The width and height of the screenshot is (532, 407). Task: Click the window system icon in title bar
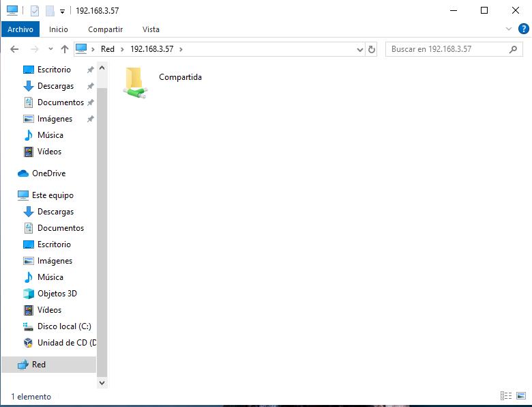pyautogui.click(x=12, y=10)
